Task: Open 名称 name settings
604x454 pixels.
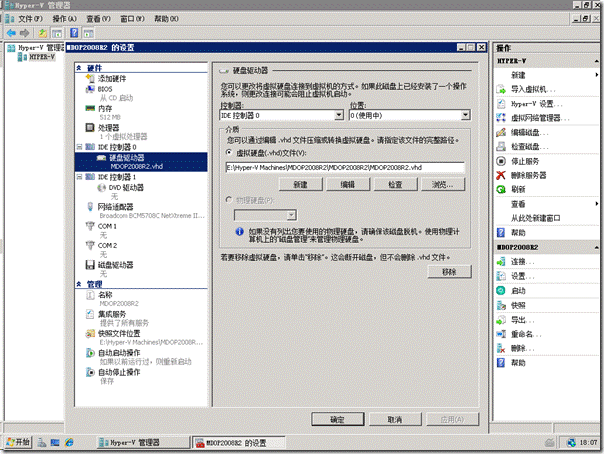Action: click(105, 295)
